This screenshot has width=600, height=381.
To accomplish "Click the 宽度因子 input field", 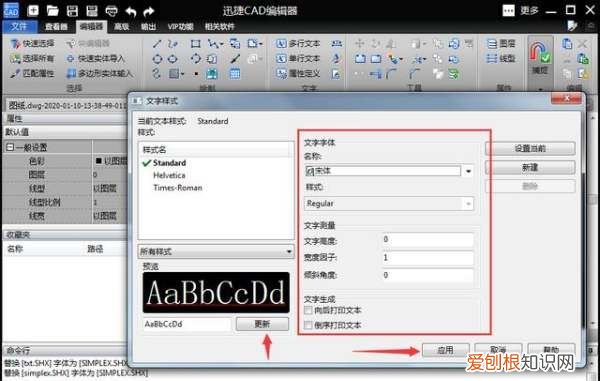I will [x=427, y=258].
